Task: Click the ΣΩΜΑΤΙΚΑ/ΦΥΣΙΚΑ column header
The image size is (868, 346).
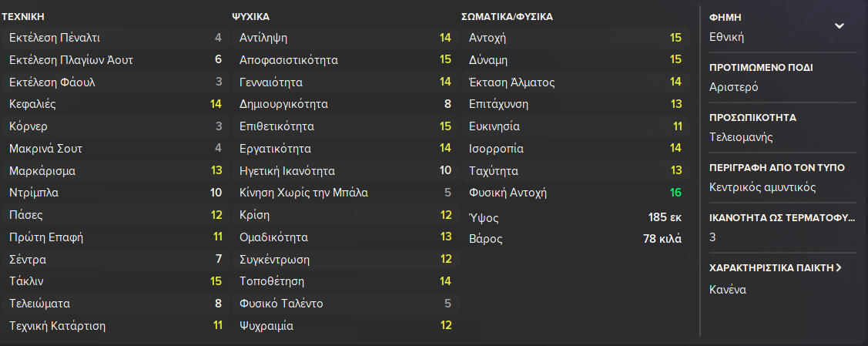Action: (507, 15)
